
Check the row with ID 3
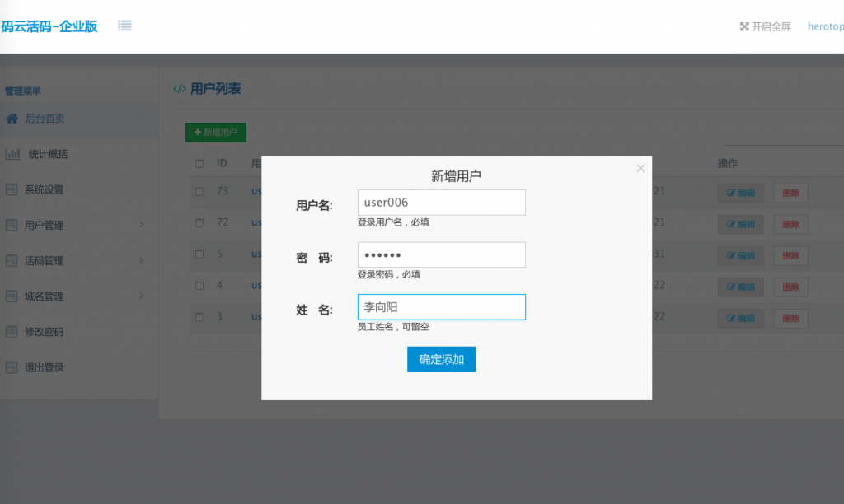(199, 317)
